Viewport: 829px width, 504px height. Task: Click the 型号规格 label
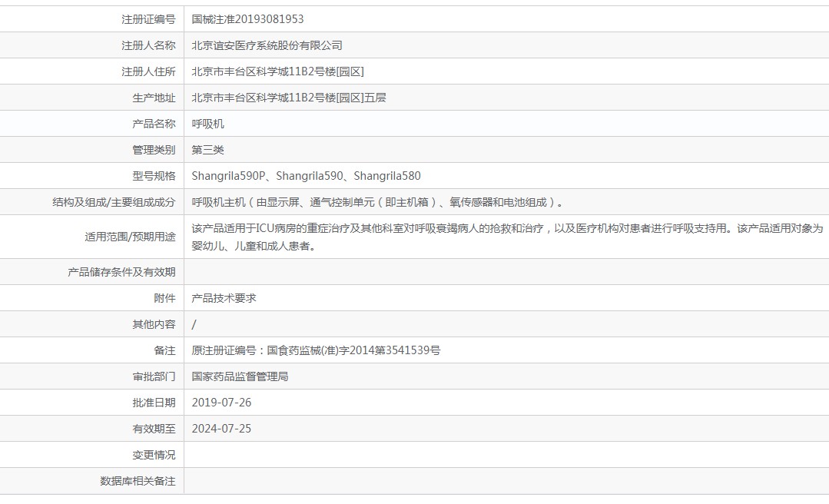tap(154, 176)
